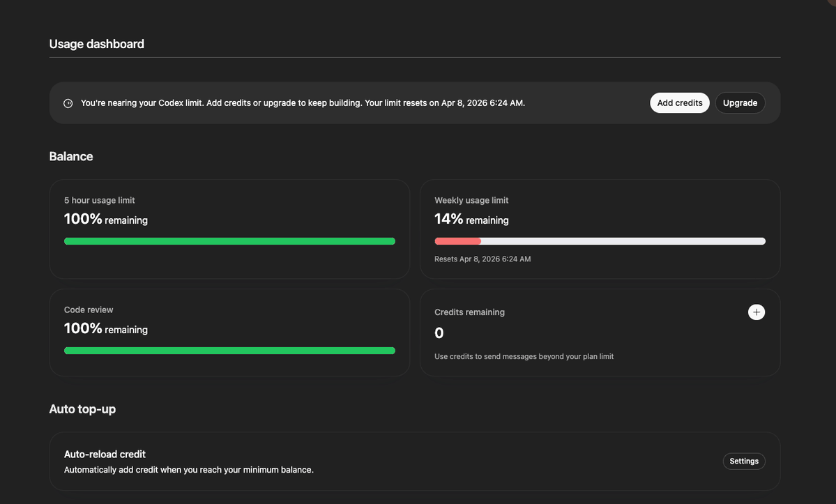Image resolution: width=836 pixels, height=504 pixels.
Task: Click 'Resets Apr 8, 2026 6:24 AM' text
Action: click(482, 259)
